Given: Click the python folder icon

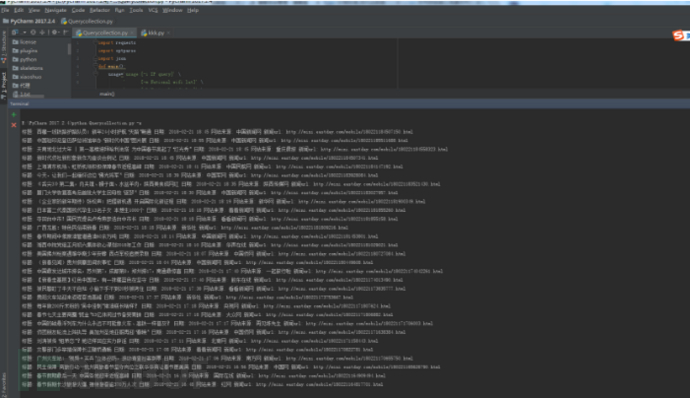Looking at the screenshot, I should tap(15, 59).
